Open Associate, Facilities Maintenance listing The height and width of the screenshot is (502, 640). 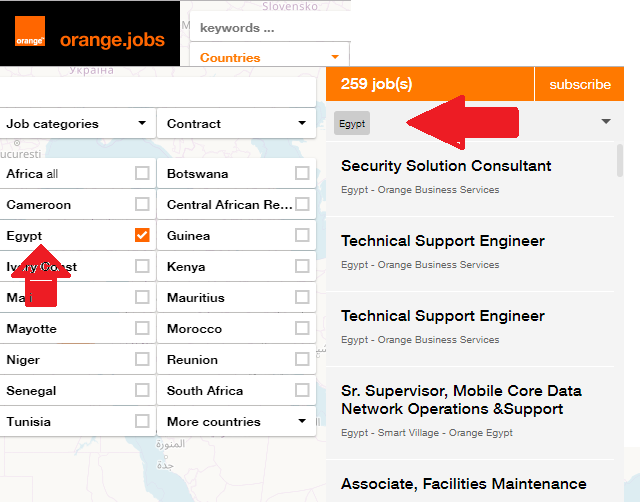point(463,484)
